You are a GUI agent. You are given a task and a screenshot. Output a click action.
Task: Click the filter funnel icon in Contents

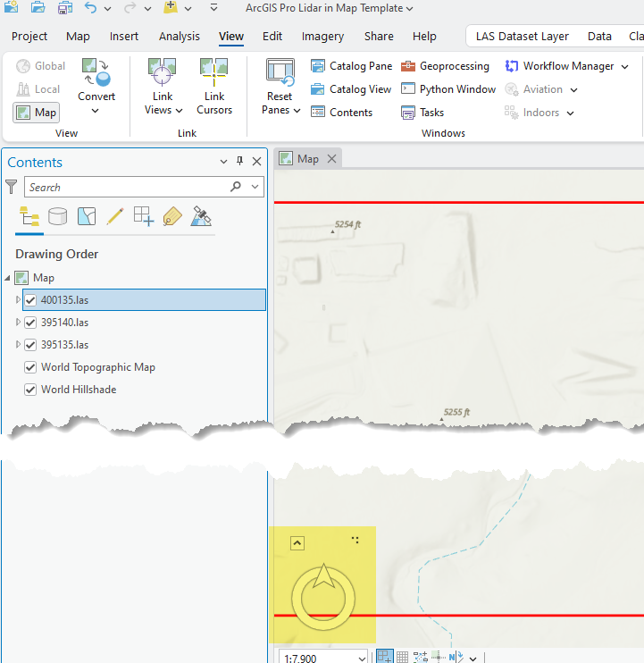point(12,187)
